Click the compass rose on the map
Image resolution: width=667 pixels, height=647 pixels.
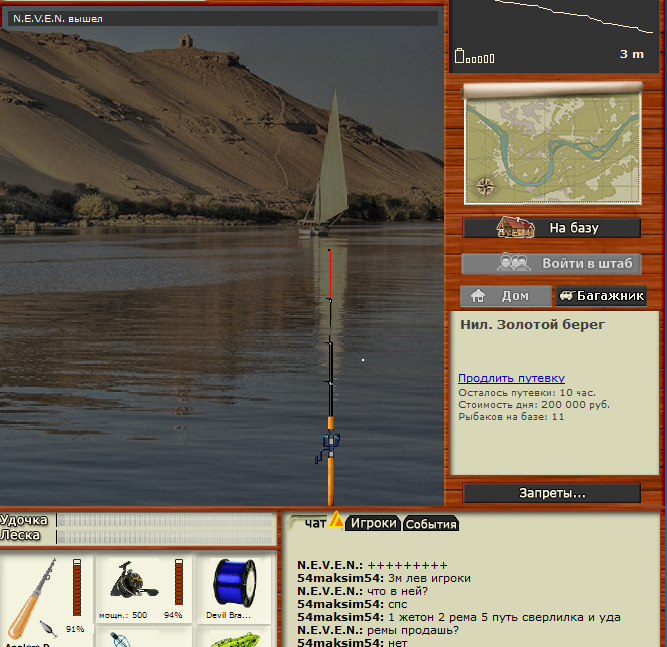[485, 186]
